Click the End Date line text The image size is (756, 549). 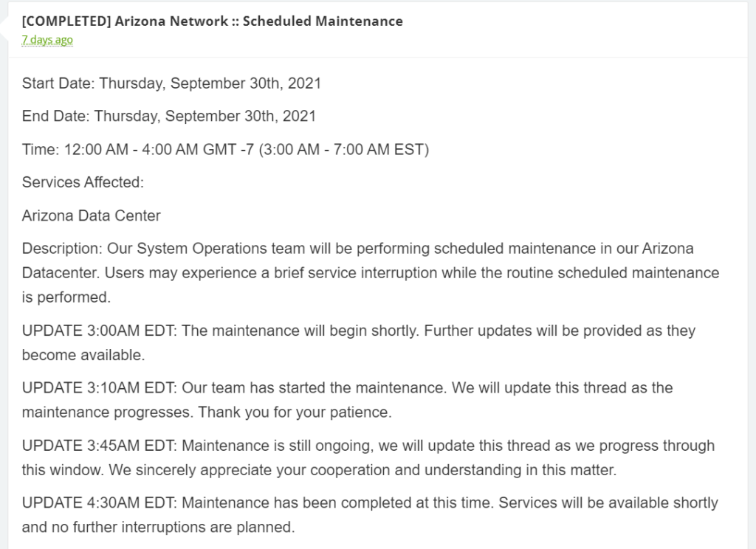click(x=169, y=116)
